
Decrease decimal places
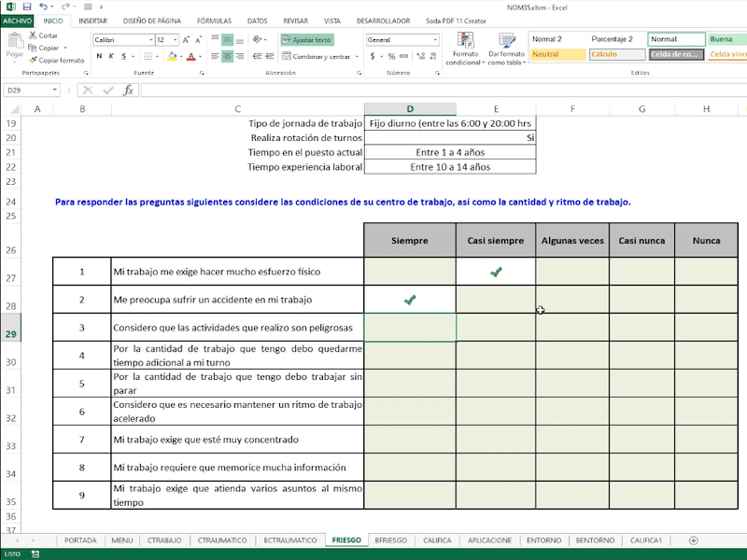[432, 56]
